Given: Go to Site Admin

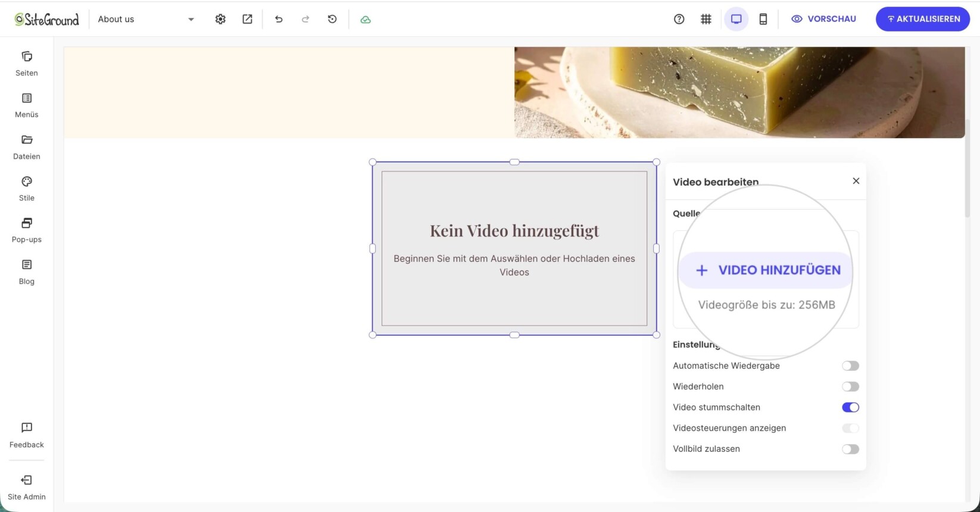Looking at the screenshot, I should pos(27,488).
